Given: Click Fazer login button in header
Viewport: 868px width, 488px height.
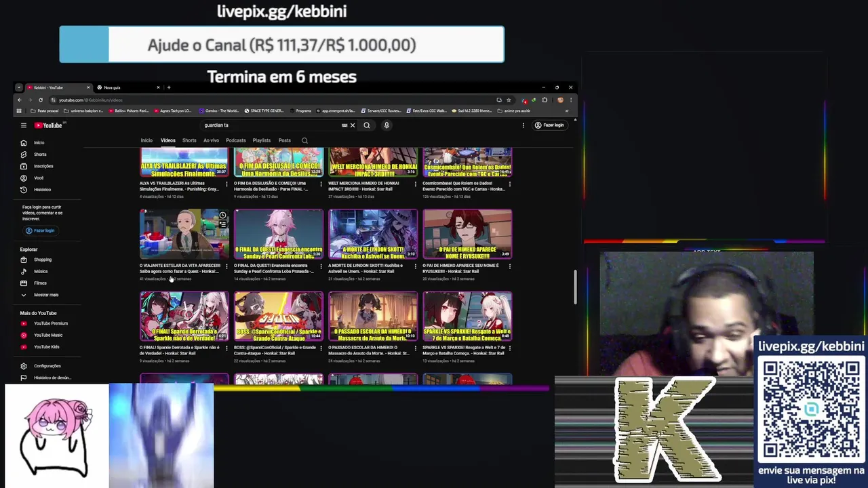Looking at the screenshot, I should point(549,125).
